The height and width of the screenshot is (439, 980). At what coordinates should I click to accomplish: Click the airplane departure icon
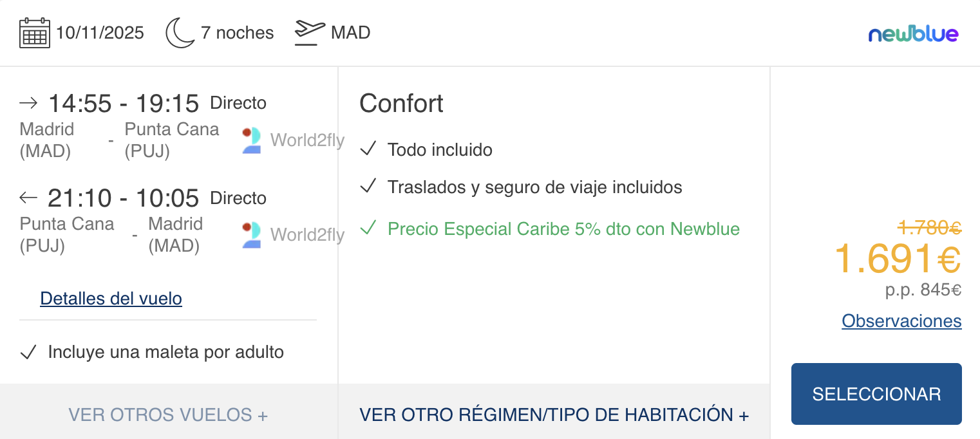tap(310, 33)
